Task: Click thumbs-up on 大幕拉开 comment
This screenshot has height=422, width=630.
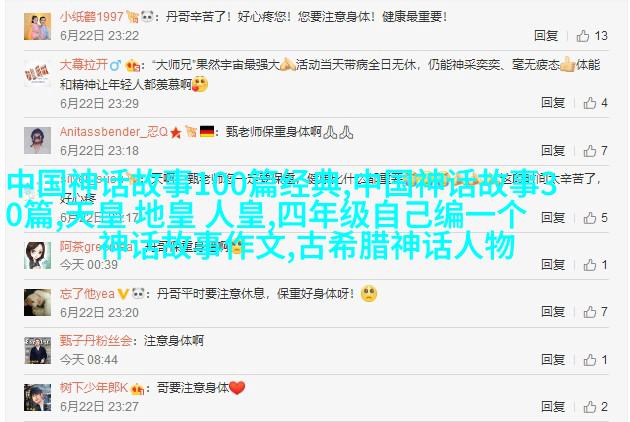Action: [x=589, y=103]
